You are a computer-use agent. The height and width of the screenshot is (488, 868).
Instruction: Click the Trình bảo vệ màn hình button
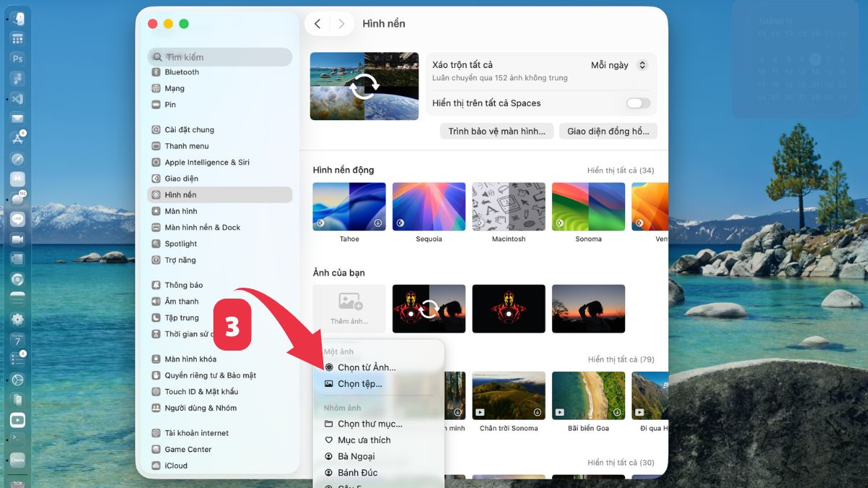[x=497, y=131]
